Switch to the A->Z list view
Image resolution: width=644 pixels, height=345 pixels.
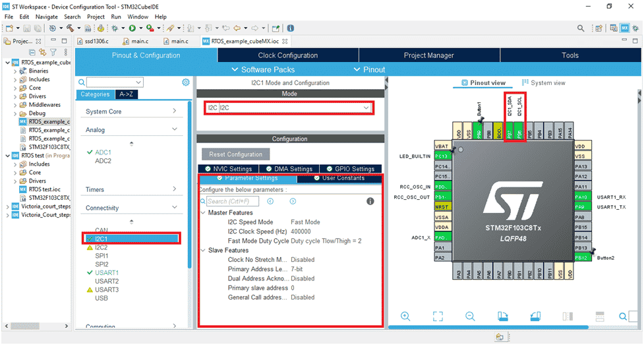[126, 94]
